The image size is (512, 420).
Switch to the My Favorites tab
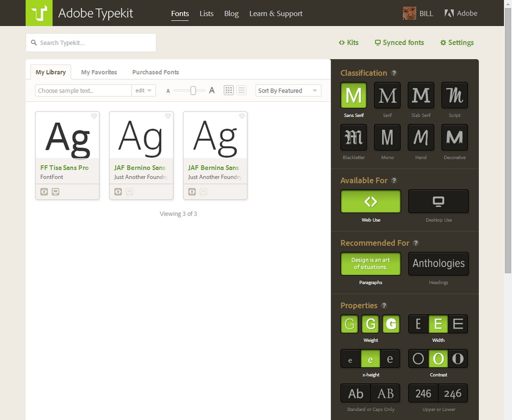99,72
